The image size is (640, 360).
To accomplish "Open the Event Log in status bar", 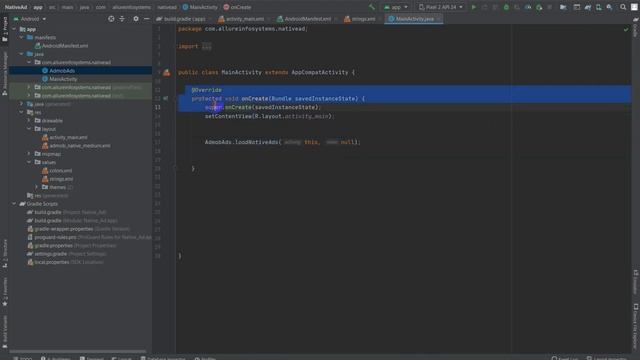I will pos(564,358).
